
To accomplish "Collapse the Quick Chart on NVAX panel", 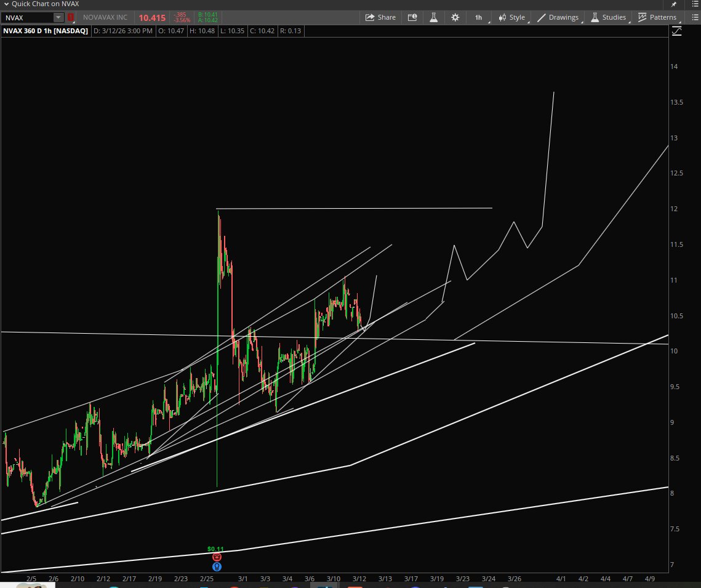I will [6, 4].
